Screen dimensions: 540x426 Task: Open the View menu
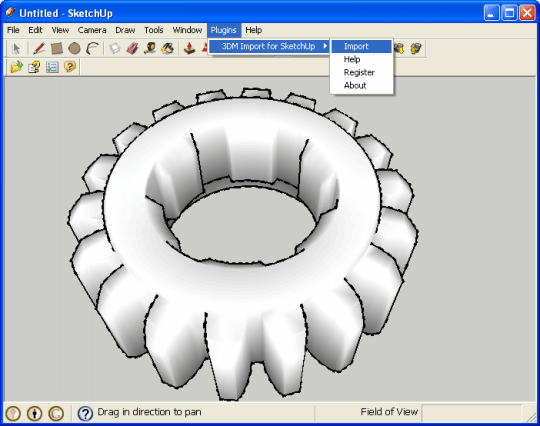60,30
